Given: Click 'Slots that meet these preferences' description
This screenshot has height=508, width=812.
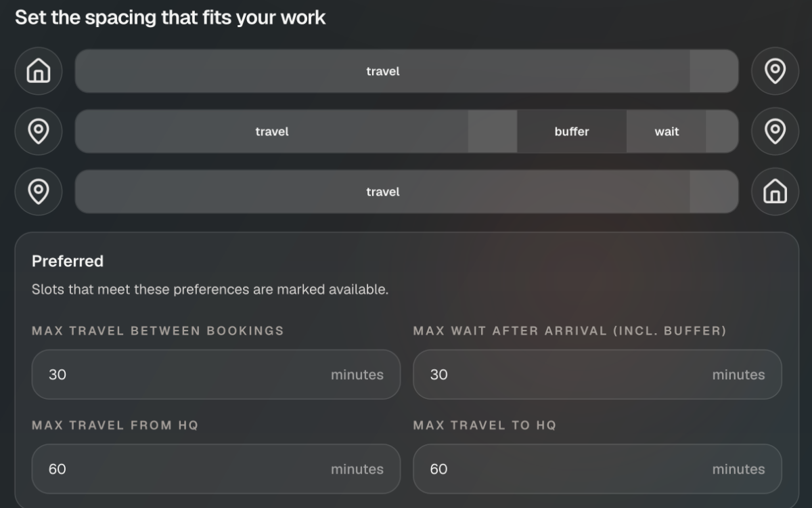Looking at the screenshot, I should point(210,290).
